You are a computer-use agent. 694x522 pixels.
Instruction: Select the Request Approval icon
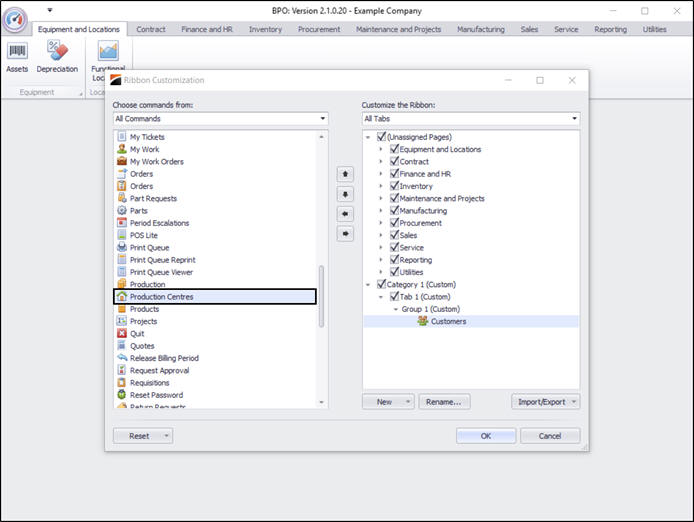(122, 370)
